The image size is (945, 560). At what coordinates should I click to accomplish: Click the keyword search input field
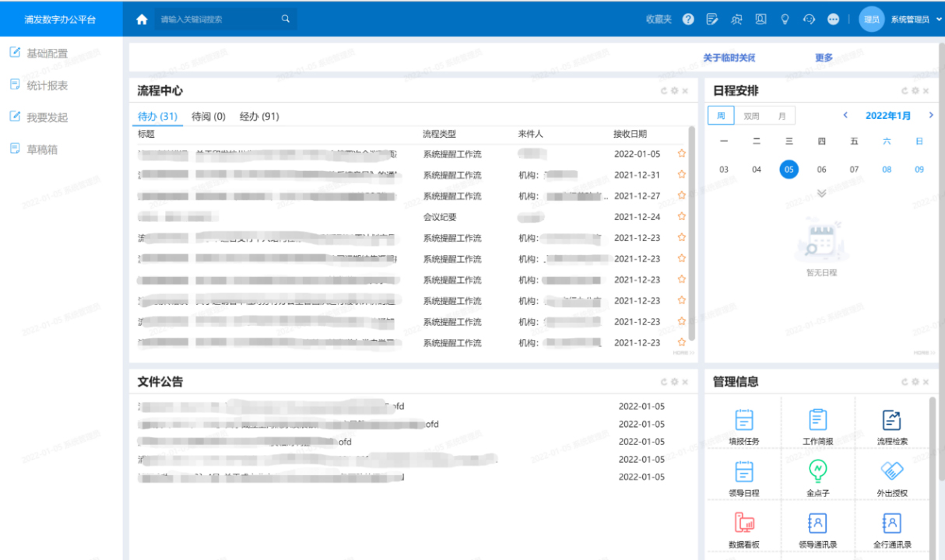pyautogui.click(x=218, y=19)
